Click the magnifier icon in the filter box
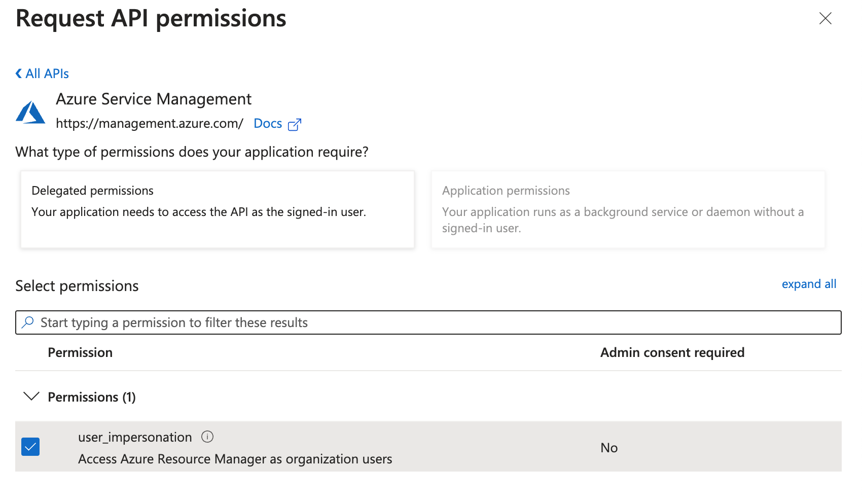Viewport: 862px width, 504px height. pyautogui.click(x=28, y=322)
